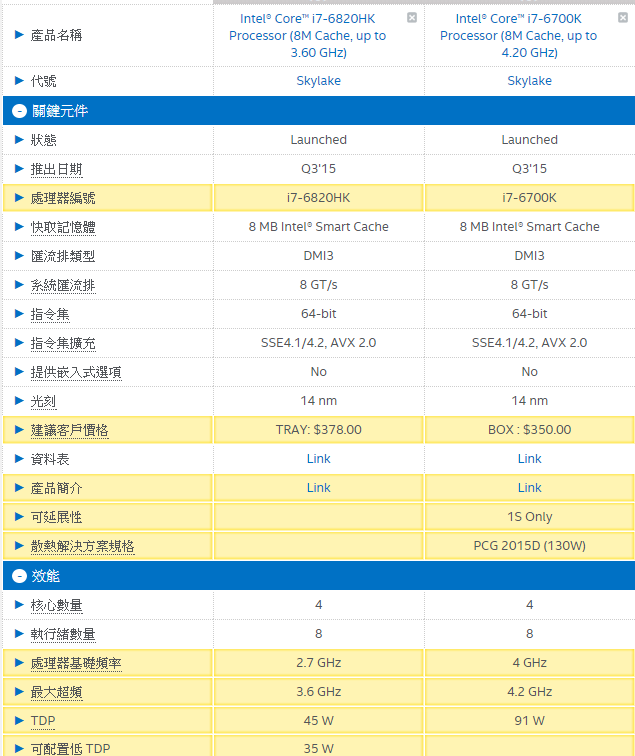Open the 資料表 Link for i7-6820HK
635x756 pixels.
[x=319, y=459]
